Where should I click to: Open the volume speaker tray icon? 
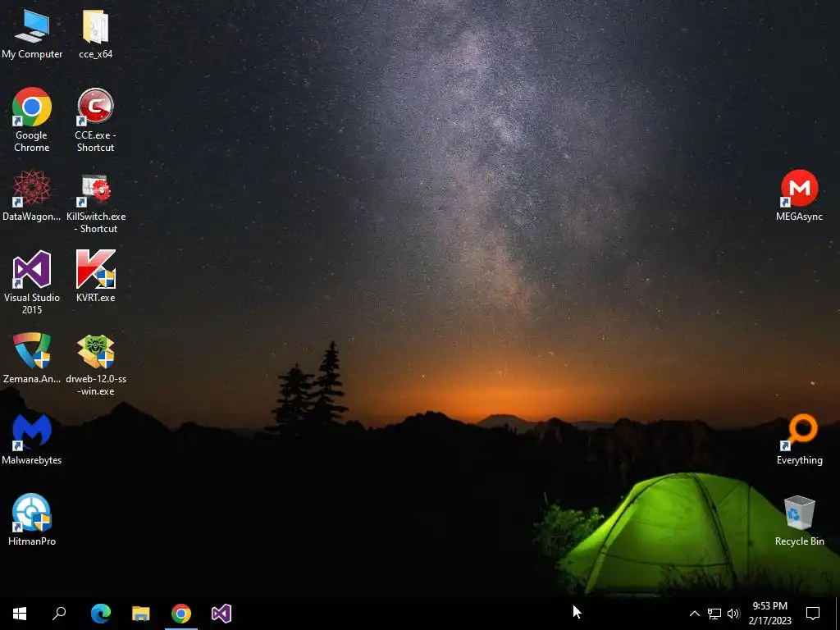[x=733, y=614]
